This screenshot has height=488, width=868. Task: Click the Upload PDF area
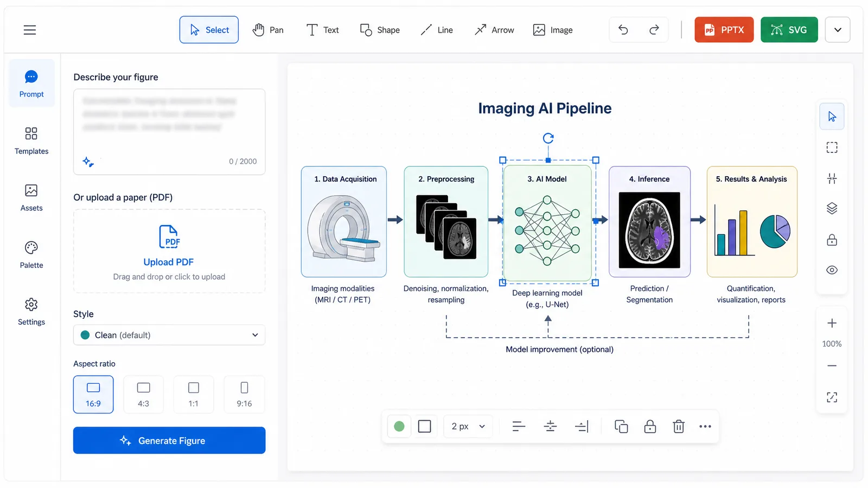169,251
